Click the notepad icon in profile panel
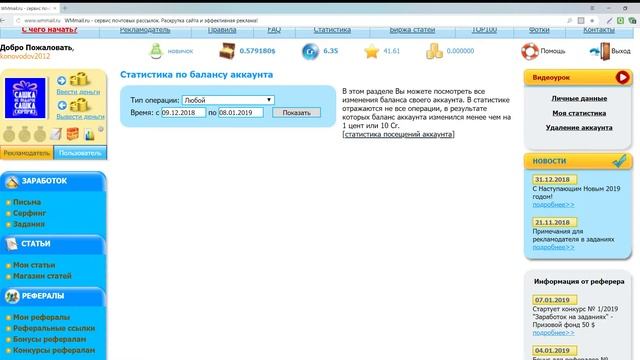The image size is (640, 360). point(56,134)
